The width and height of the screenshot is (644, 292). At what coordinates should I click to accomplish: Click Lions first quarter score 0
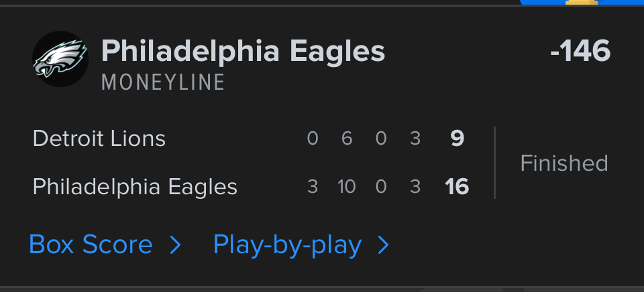312,139
